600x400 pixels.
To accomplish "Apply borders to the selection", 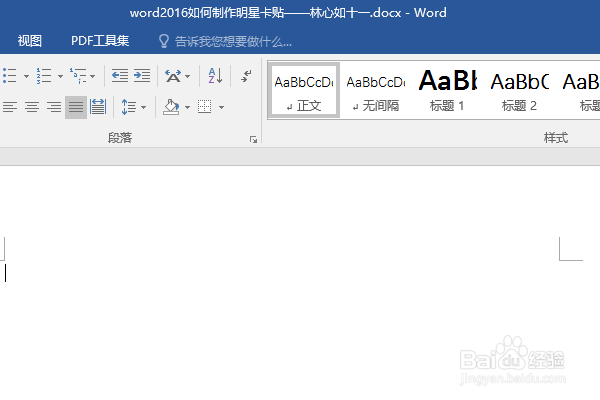I will [x=205, y=107].
